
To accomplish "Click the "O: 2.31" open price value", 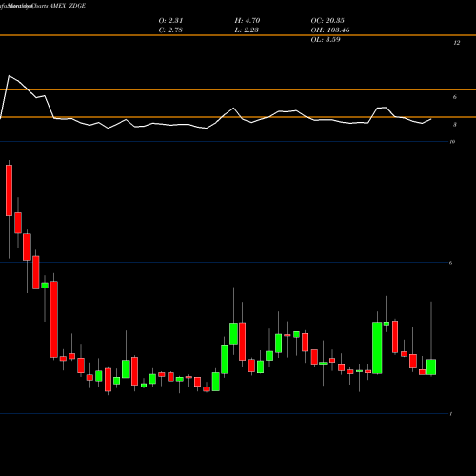I will [x=170, y=21].
